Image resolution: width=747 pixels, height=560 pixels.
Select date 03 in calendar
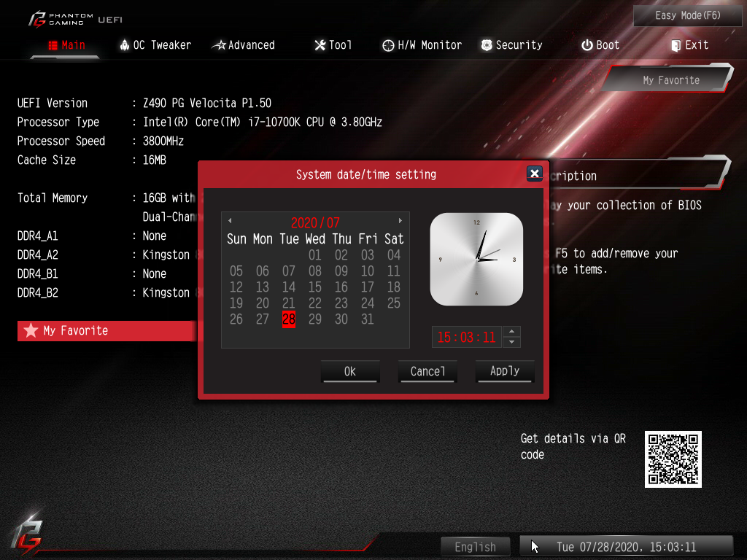click(368, 254)
